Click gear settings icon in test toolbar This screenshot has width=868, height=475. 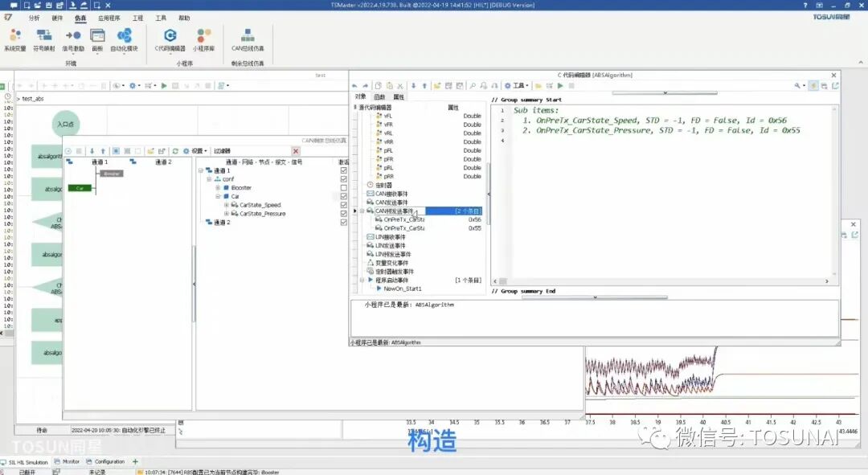133,86
